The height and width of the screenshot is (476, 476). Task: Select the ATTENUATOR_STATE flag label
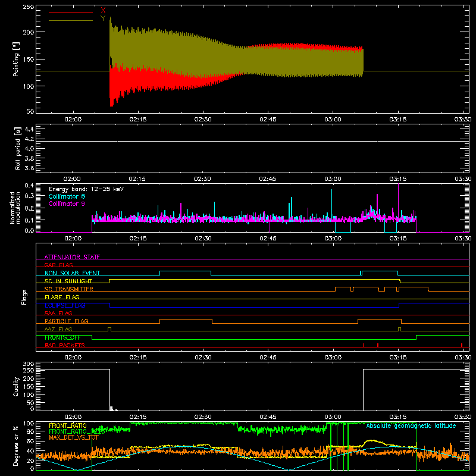[x=72, y=257]
